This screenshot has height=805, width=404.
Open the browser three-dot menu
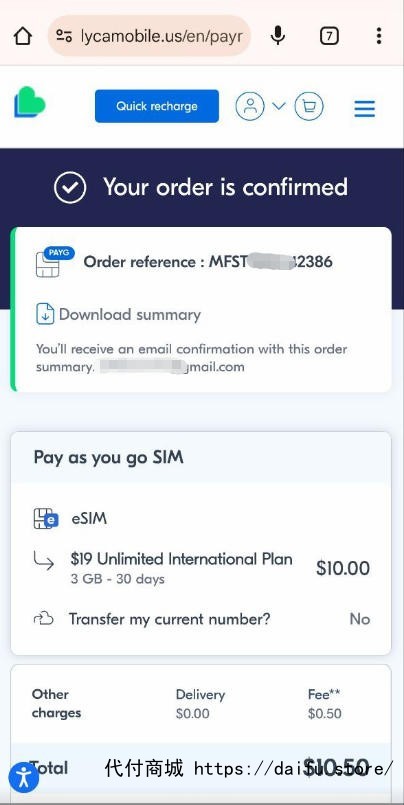pyautogui.click(x=379, y=36)
